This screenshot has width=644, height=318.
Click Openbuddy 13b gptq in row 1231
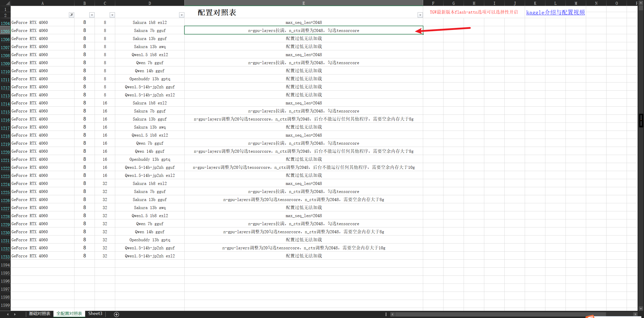click(x=150, y=240)
